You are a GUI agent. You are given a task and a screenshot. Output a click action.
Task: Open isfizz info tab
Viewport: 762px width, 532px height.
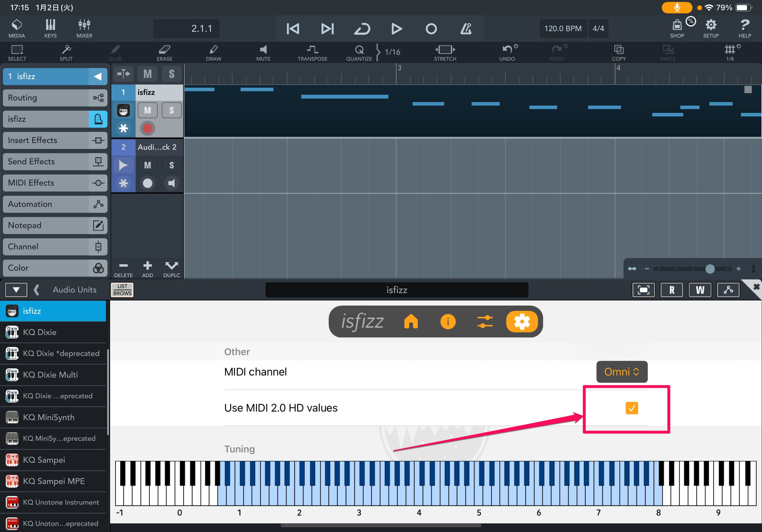click(448, 321)
